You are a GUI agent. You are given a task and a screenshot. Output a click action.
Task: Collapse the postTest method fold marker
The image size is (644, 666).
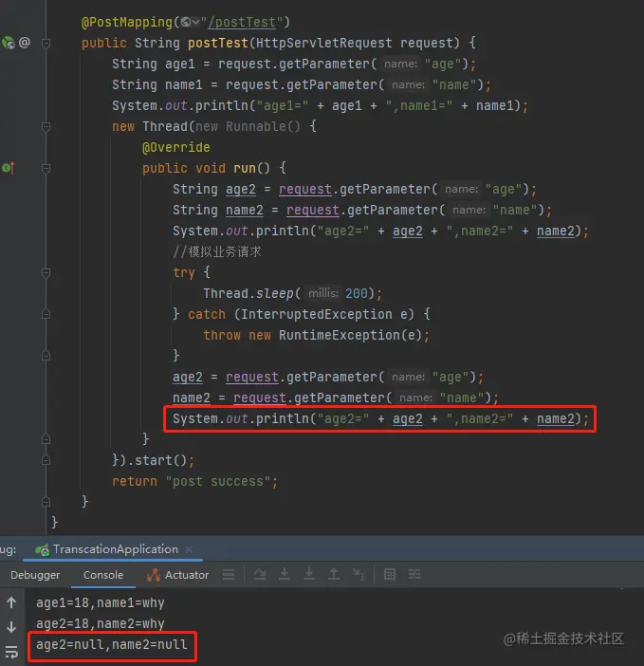(46, 43)
